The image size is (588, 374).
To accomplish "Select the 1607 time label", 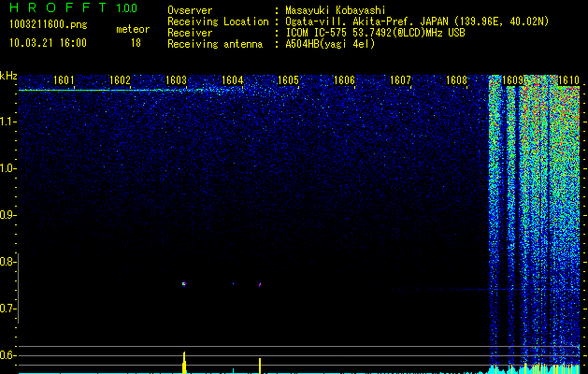I will [400, 81].
